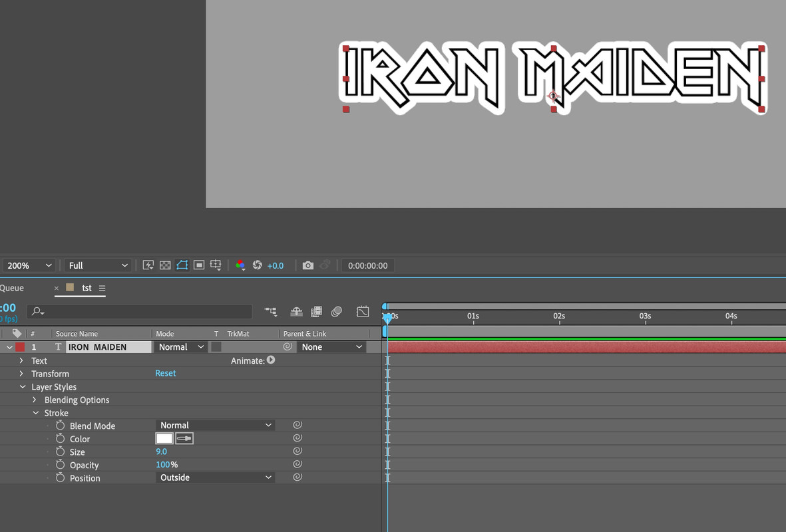Open Show Channel RGB color icon
786x532 pixels.
point(241,265)
